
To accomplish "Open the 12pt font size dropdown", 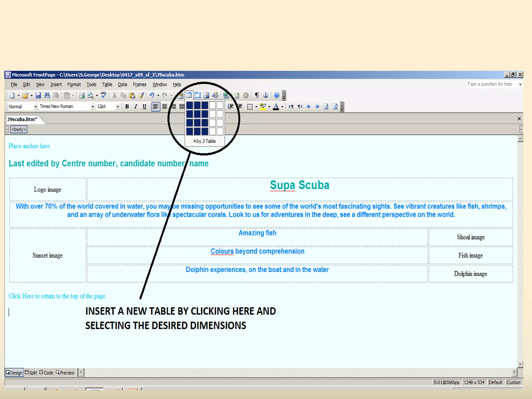I will (x=118, y=107).
